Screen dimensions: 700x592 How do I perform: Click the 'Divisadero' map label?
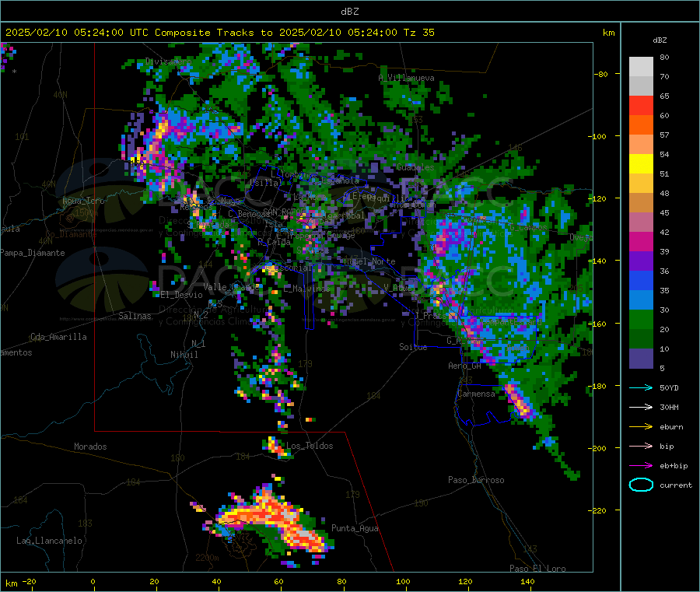point(169,61)
